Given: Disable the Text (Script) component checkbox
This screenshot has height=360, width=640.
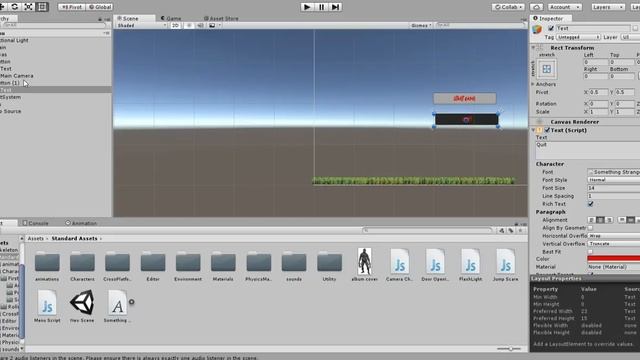Looking at the screenshot, I should (x=547, y=130).
